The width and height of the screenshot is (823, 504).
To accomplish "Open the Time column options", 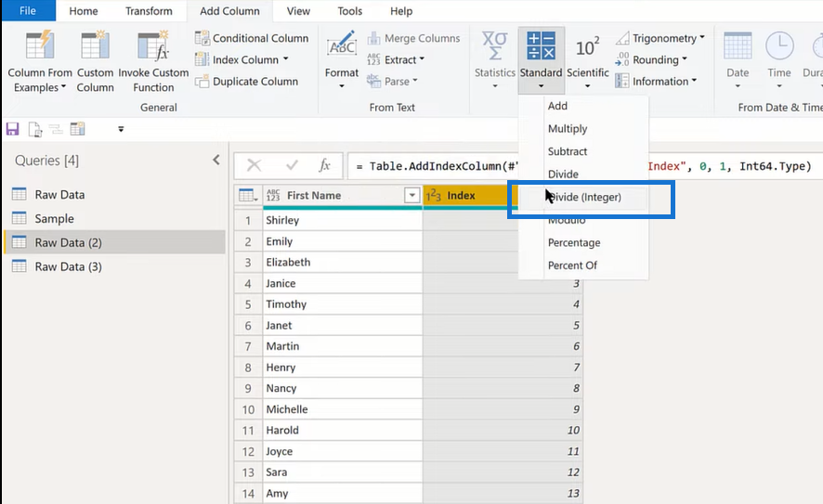I will (x=779, y=59).
